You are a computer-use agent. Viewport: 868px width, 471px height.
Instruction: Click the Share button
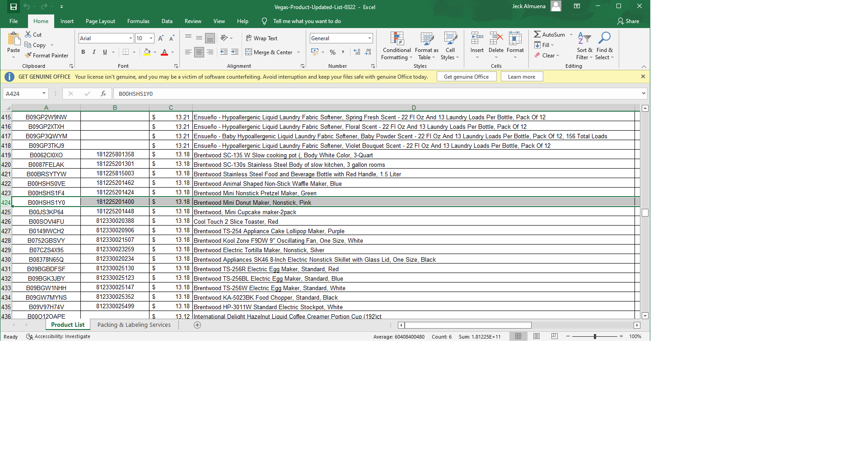(628, 21)
